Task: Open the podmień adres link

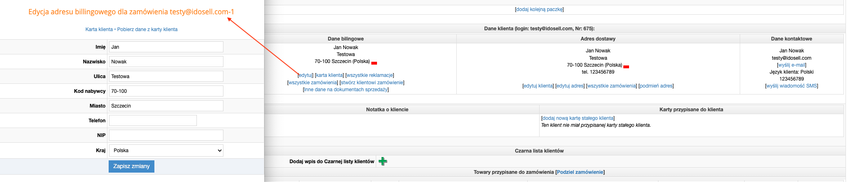Action: tap(656, 86)
